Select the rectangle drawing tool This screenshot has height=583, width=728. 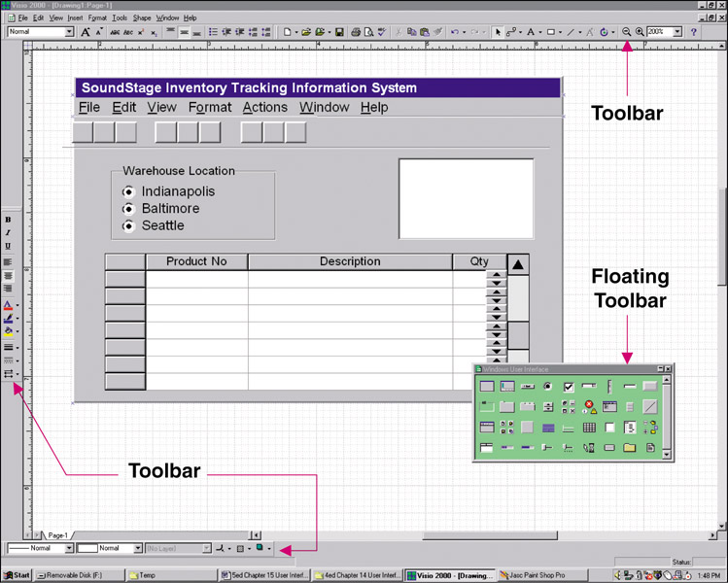tap(551, 32)
